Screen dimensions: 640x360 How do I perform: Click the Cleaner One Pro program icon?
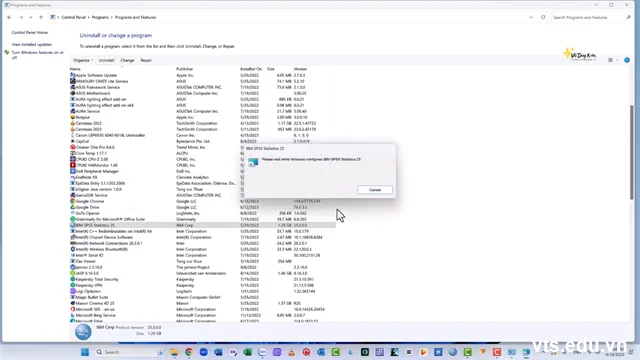pyautogui.click(x=73, y=147)
